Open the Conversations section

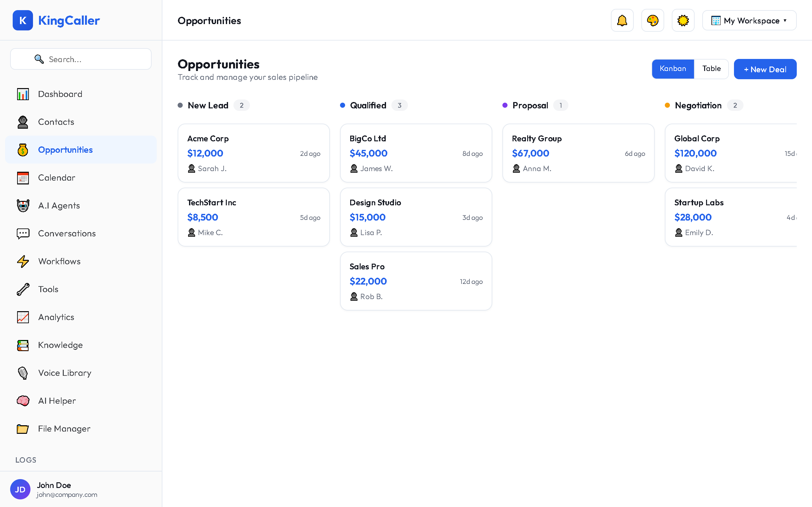[x=67, y=233]
